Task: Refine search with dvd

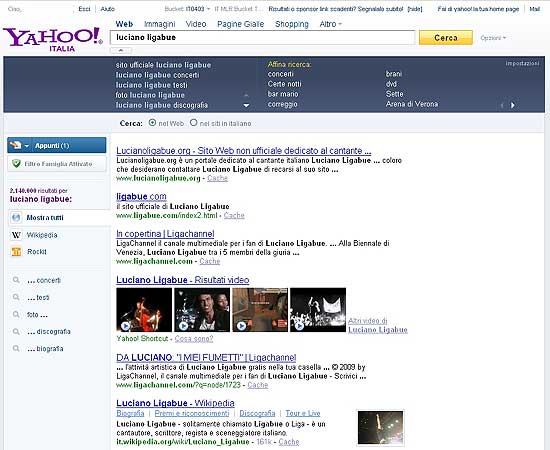Action: (x=391, y=84)
